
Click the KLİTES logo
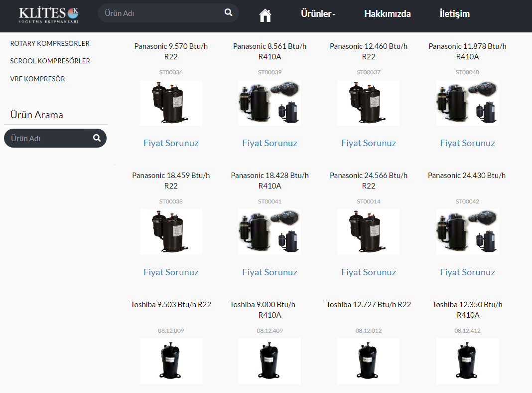pyautogui.click(x=48, y=15)
